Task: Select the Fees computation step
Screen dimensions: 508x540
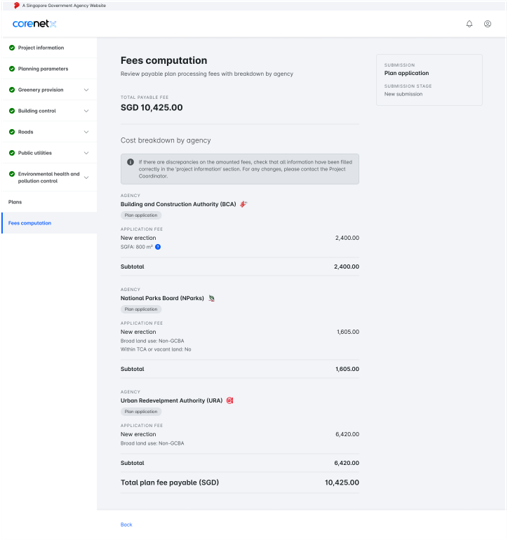Action: pos(30,223)
